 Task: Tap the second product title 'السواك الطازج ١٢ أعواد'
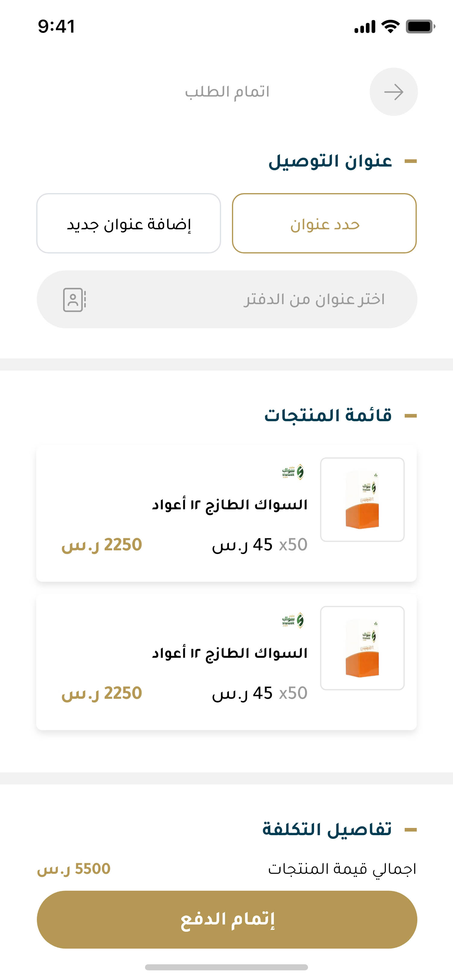230,653
